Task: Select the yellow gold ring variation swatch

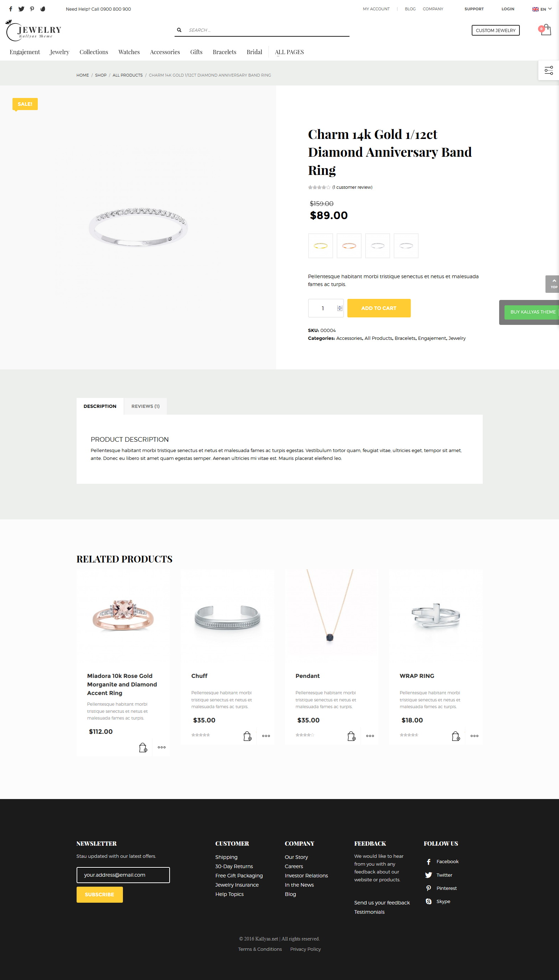Action: [320, 246]
